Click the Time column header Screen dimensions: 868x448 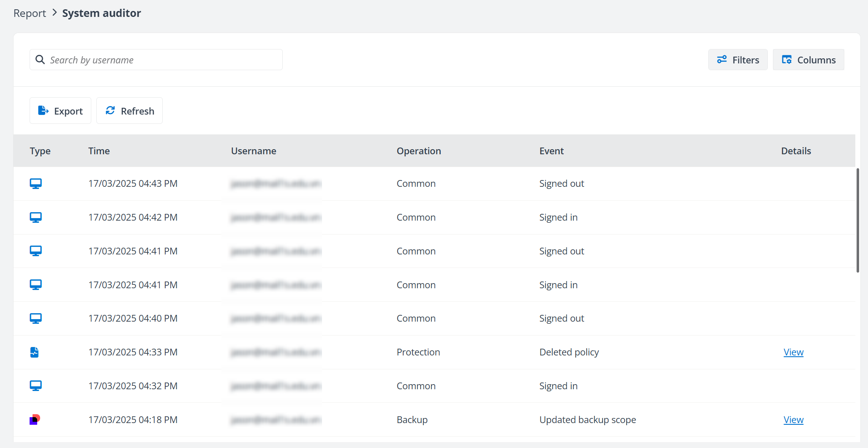point(99,151)
